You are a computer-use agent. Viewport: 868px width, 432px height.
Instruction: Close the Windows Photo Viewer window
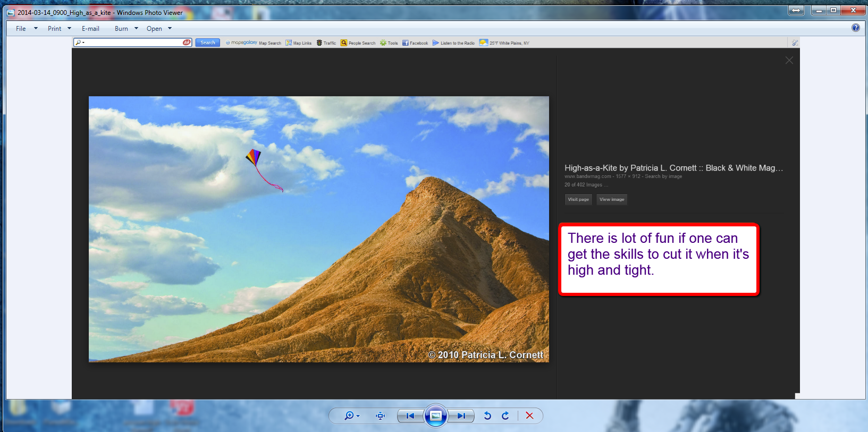(x=853, y=10)
